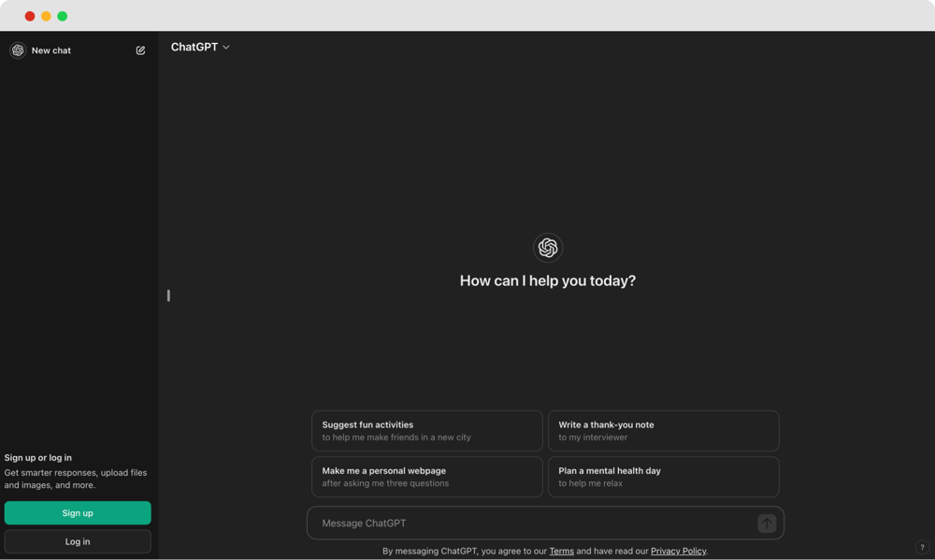The width and height of the screenshot is (935, 560).
Task: Select the 'Write a thank-you note' suggestion card
Action: point(664,430)
